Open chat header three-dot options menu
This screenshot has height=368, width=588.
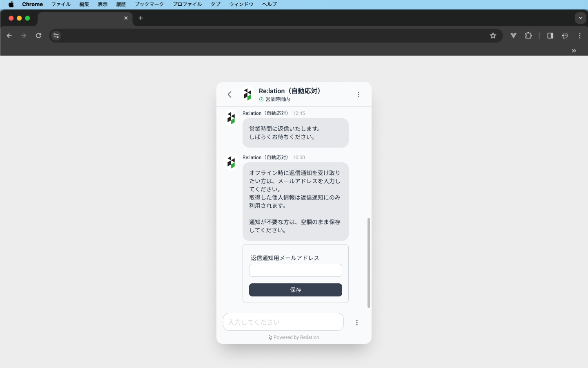coord(359,94)
